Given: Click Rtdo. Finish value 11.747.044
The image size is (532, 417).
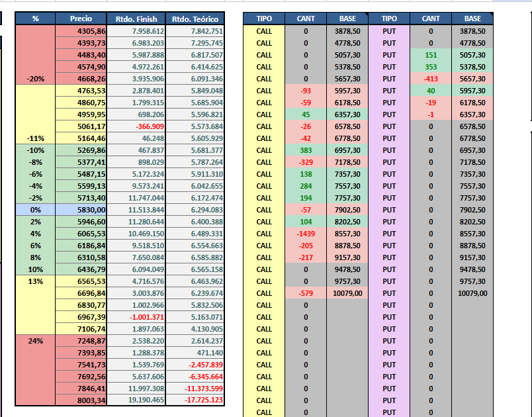Looking at the screenshot, I should pos(136,198).
